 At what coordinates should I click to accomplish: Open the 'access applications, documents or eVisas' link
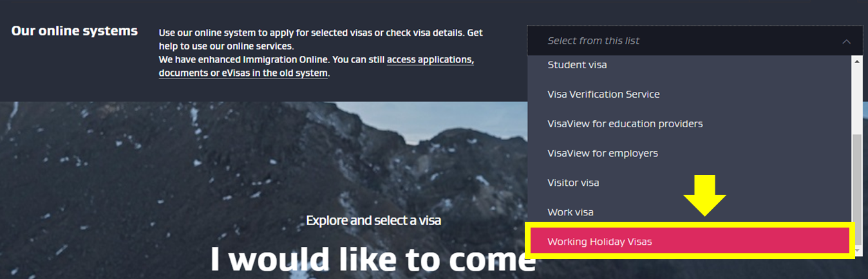coord(316,66)
